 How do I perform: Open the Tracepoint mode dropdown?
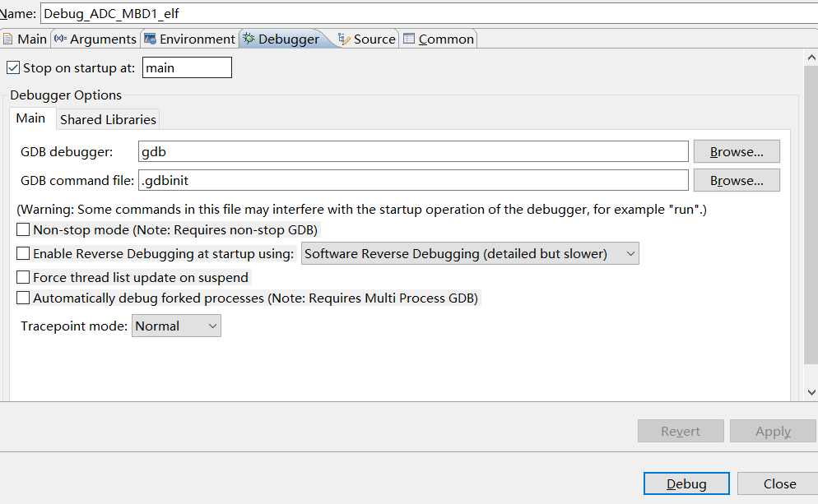point(176,326)
